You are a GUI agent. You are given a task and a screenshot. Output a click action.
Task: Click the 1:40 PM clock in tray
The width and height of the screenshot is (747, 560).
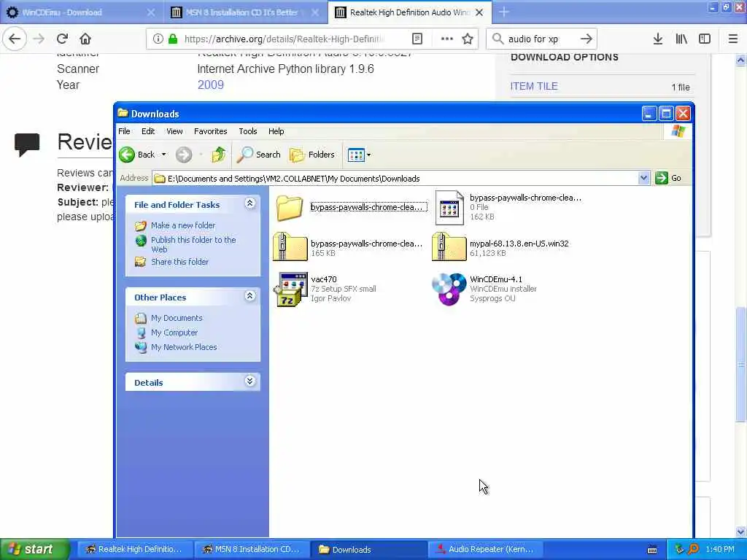coord(720,550)
